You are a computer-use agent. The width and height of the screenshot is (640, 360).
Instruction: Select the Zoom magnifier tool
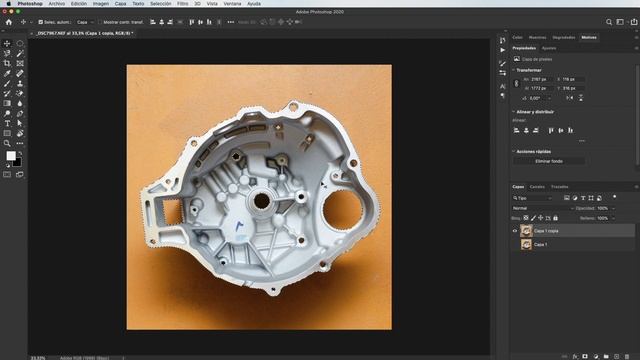pos(7,143)
